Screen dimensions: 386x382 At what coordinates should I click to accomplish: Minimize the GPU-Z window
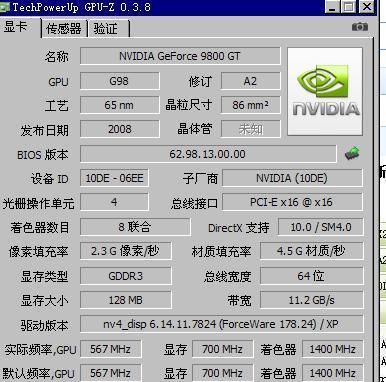pos(332,7)
